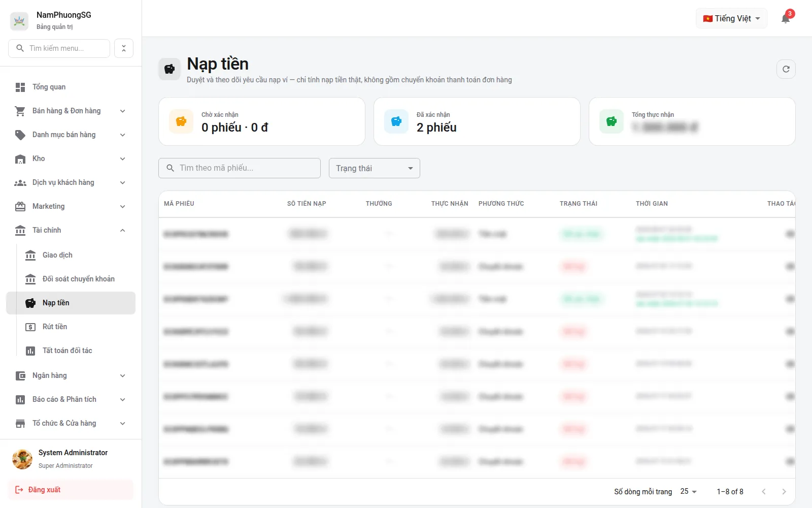Open the rows per page dropdown showing 25
Screen dimensions: 812x508
pyautogui.click(x=689, y=491)
